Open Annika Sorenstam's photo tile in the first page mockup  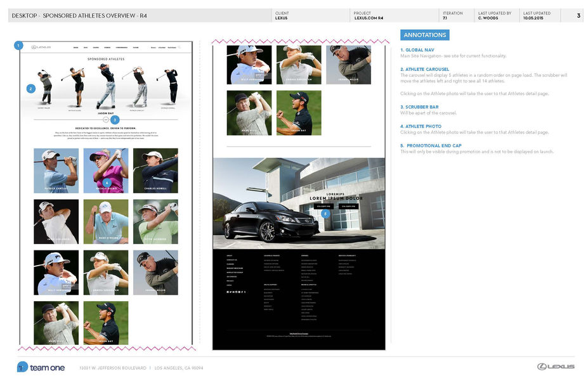click(106, 273)
